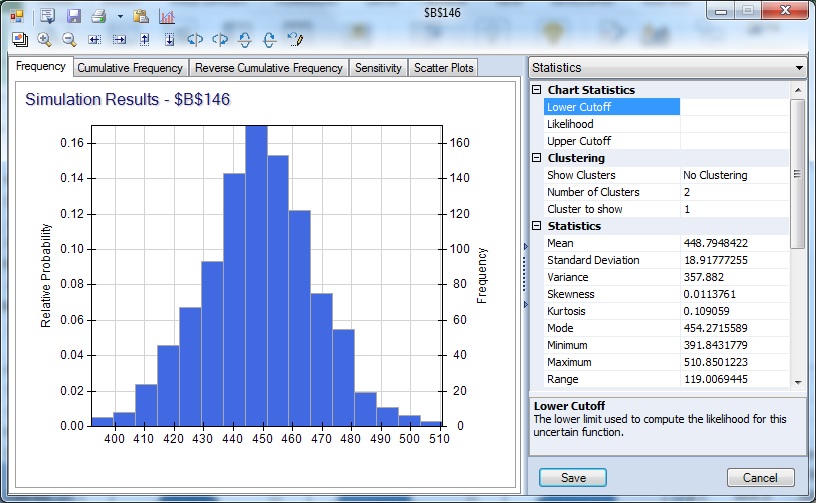The height and width of the screenshot is (503, 816).
Task: Click the Lower Cutoff value field
Action: pyautogui.click(x=734, y=107)
